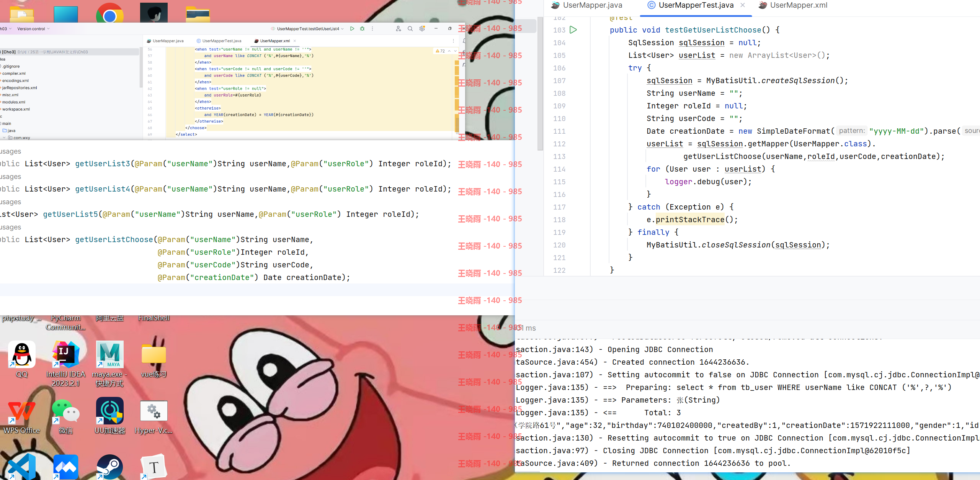Select .gitignore in project tree
This screenshot has height=480, width=980.
pos(11,67)
